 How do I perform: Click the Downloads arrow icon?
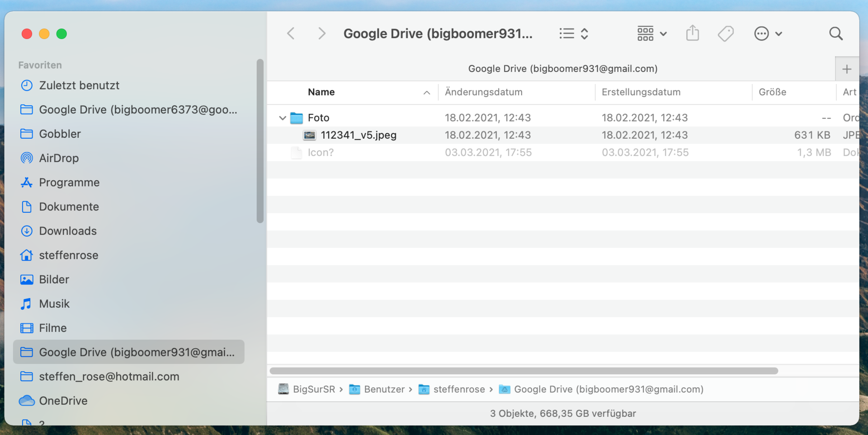tap(27, 231)
